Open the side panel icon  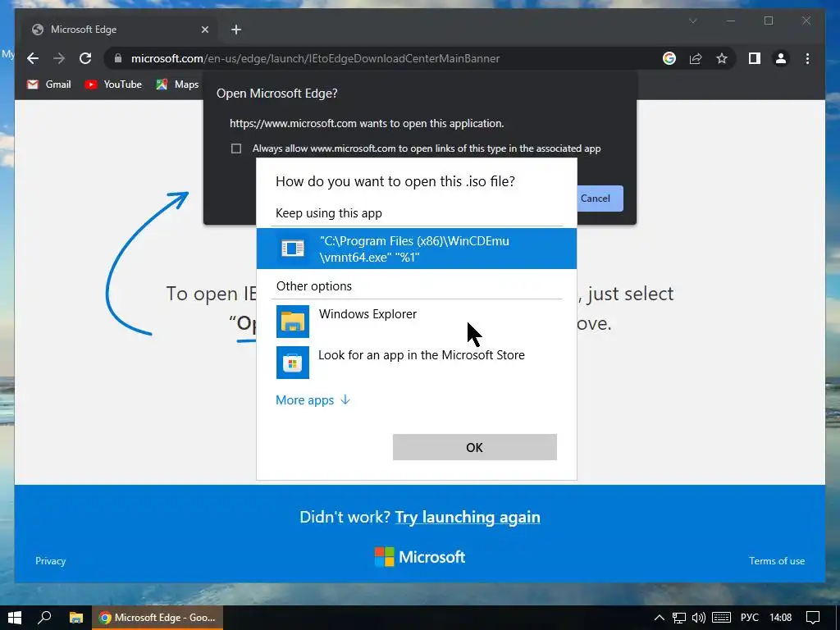(755, 58)
